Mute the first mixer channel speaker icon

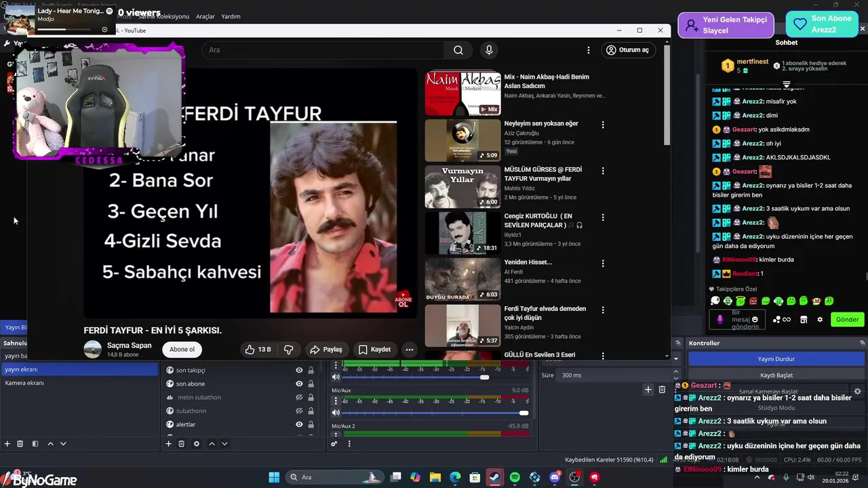pyautogui.click(x=336, y=377)
